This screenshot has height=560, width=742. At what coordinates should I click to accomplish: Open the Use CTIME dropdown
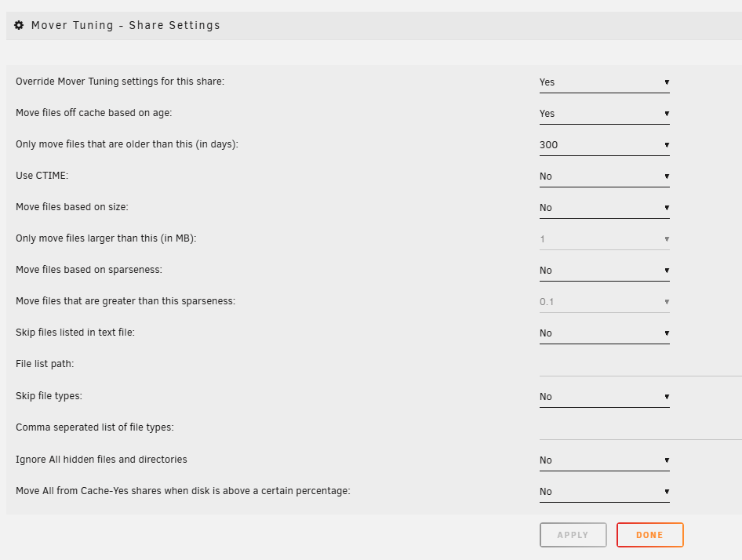click(604, 176)
